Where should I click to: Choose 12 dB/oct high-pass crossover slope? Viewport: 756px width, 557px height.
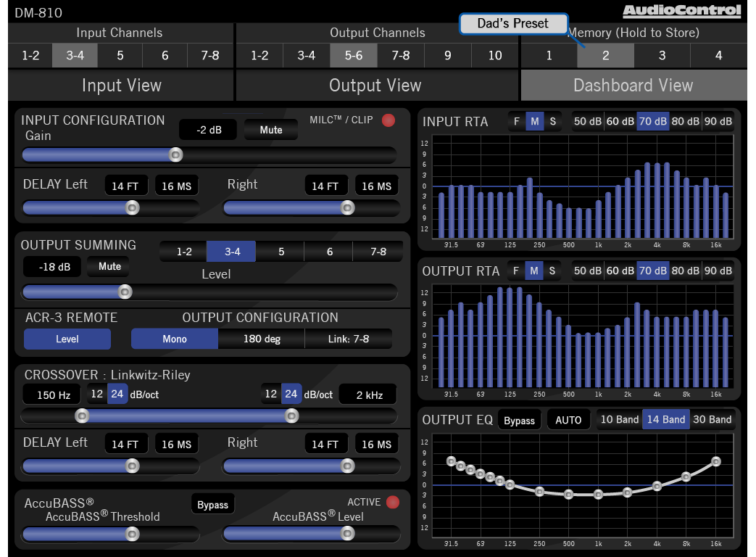(96, 395)
